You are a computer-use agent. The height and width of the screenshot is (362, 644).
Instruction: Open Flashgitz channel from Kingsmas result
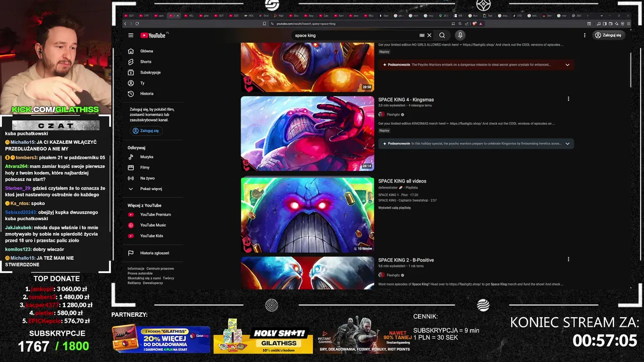[393, 115]
